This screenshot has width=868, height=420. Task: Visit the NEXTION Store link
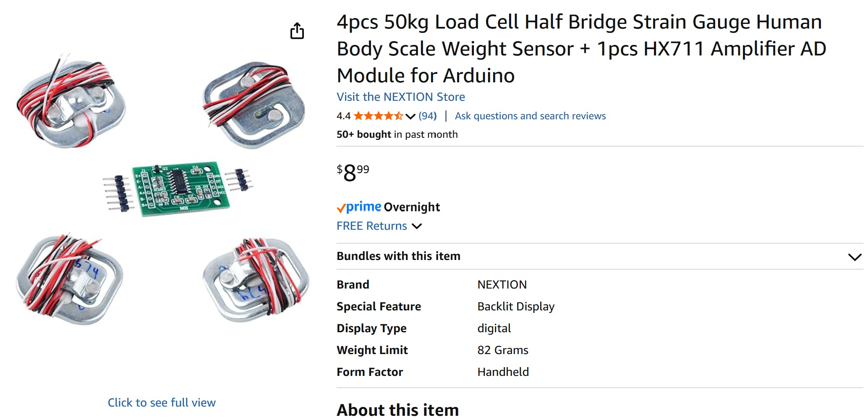[400, 97]
